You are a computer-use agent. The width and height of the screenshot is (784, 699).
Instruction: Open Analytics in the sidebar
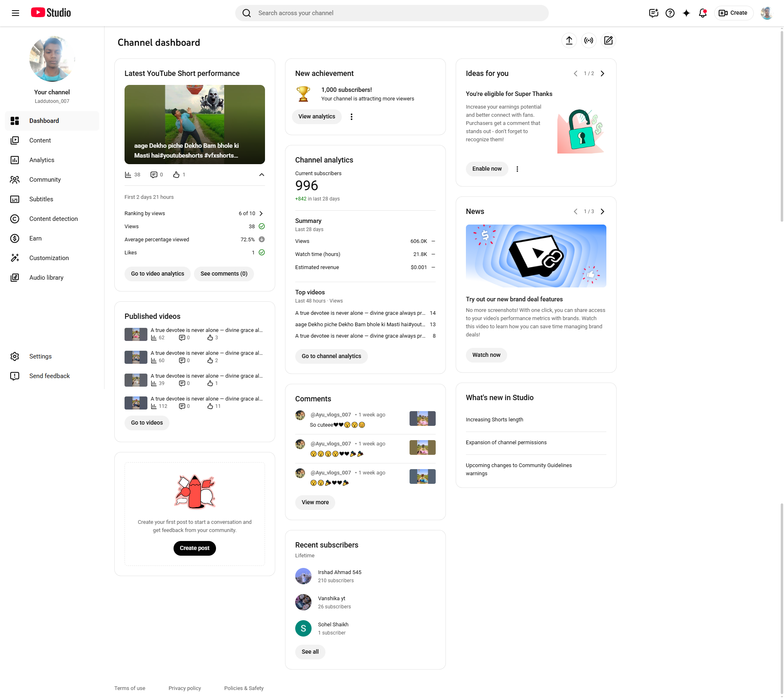42,160
